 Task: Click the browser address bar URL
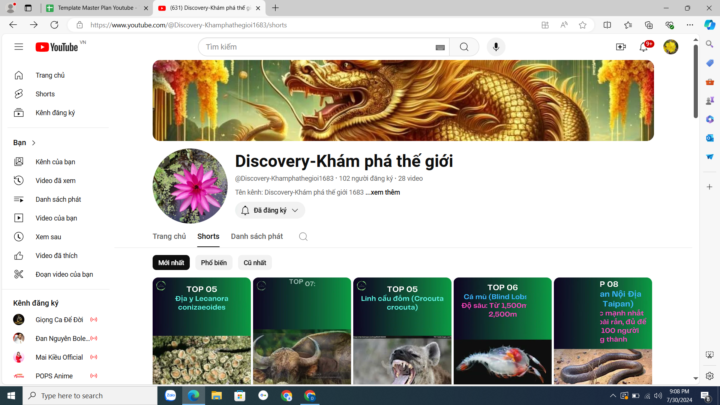tap(188, 25)
